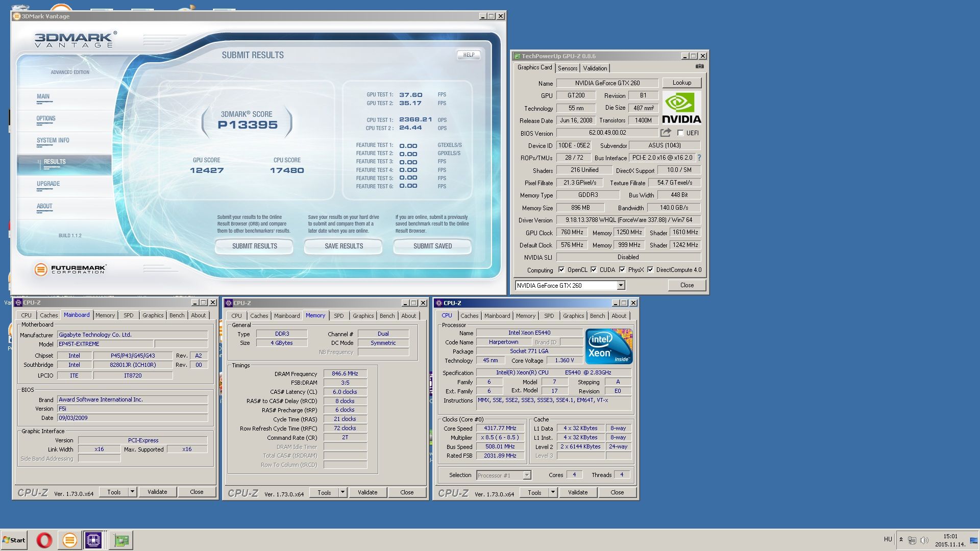This screenshot has height=551, width=980.
Task: Click the GPU-Z taskbar icon
Action: pyautogui.click(x=121, y=540)
